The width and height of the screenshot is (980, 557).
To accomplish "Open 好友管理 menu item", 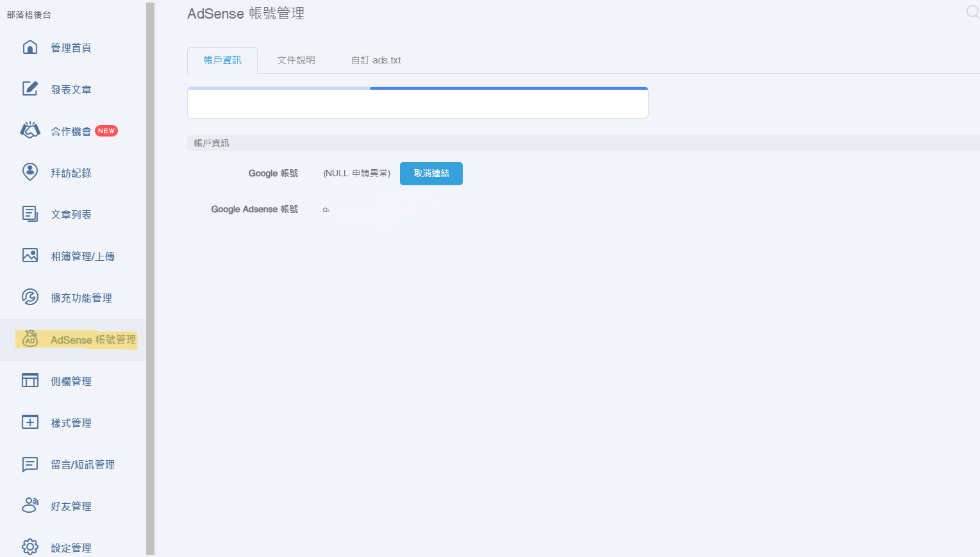I will pyautogui.click(x=71, y=506).
